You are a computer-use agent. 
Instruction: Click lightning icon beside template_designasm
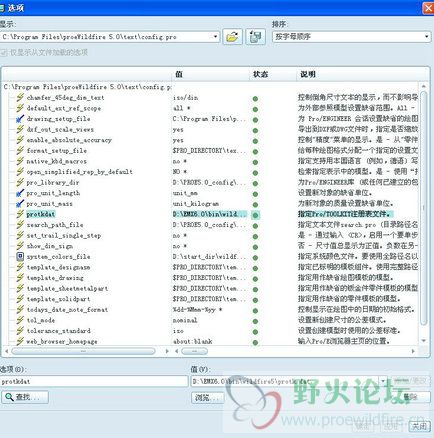20,267
